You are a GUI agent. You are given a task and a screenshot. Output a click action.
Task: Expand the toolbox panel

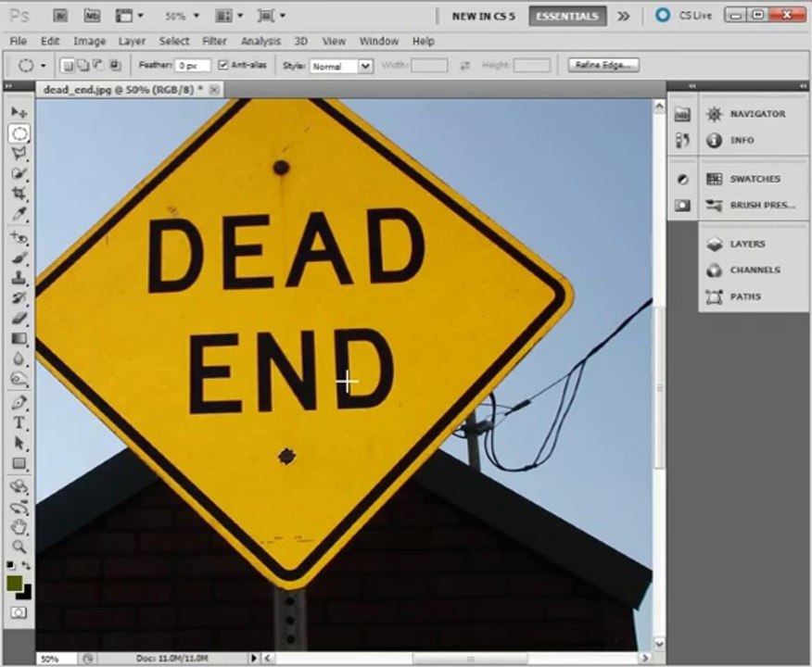coord(8,86)
